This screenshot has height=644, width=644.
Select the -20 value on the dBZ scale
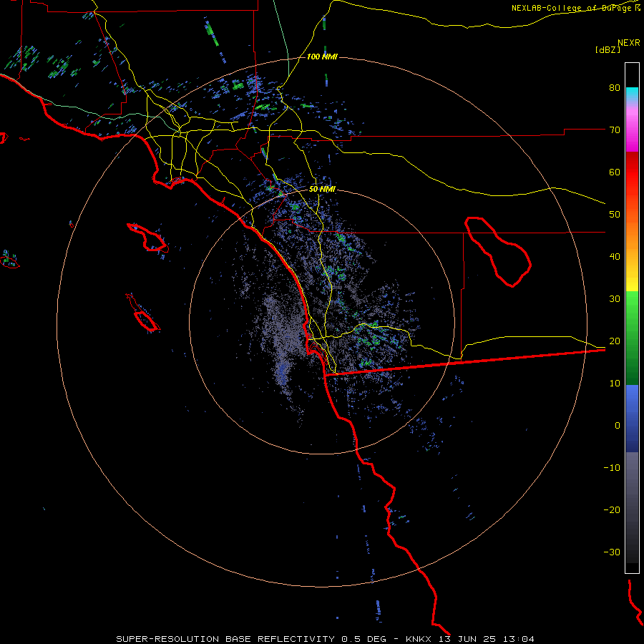click(612, 509)
